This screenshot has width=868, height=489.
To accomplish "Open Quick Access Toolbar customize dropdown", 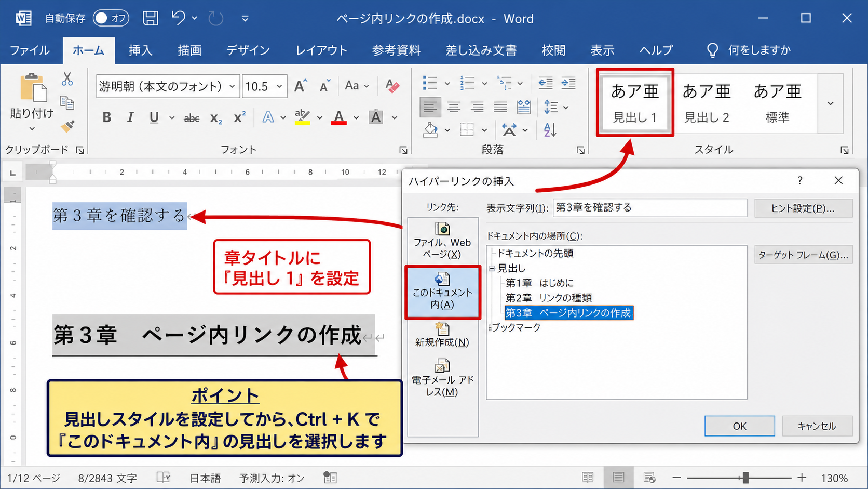I will (245, 19).
